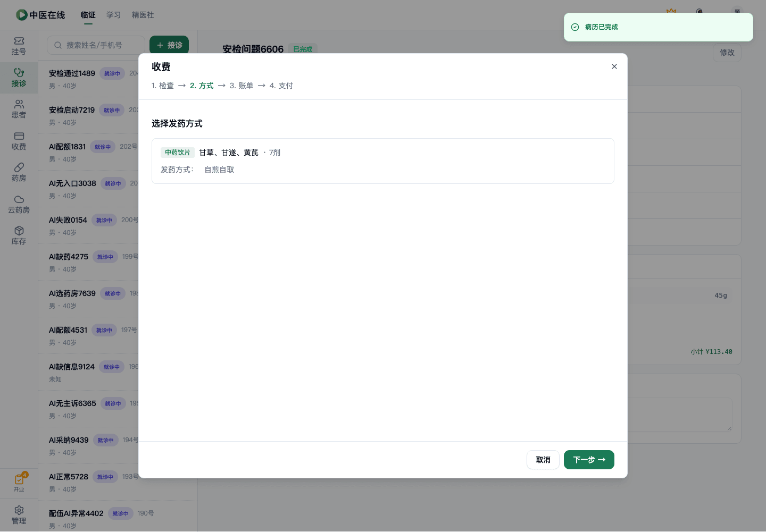The image size is (766, 532).
Task: Click the 修改 button
Action: (727, 53)
